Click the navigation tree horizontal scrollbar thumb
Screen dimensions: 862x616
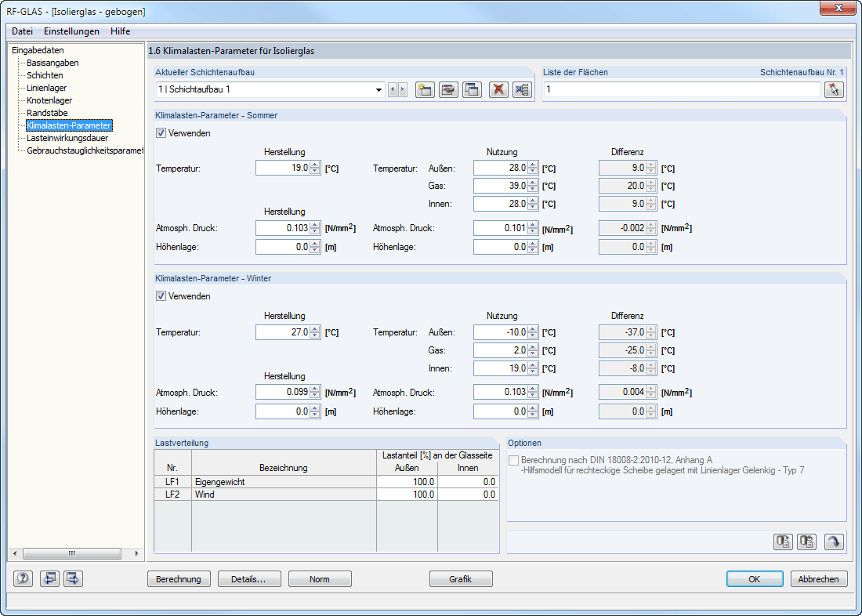click(71, 553)
